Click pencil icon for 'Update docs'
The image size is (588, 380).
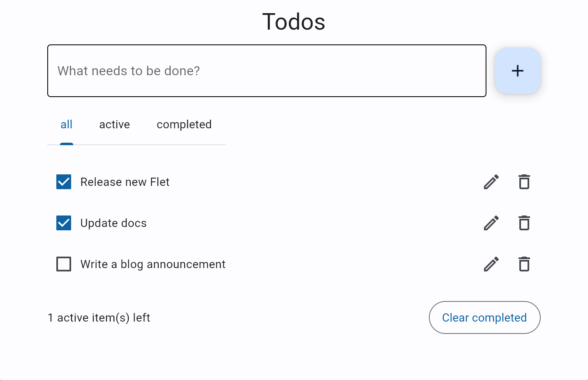point(491,223)
